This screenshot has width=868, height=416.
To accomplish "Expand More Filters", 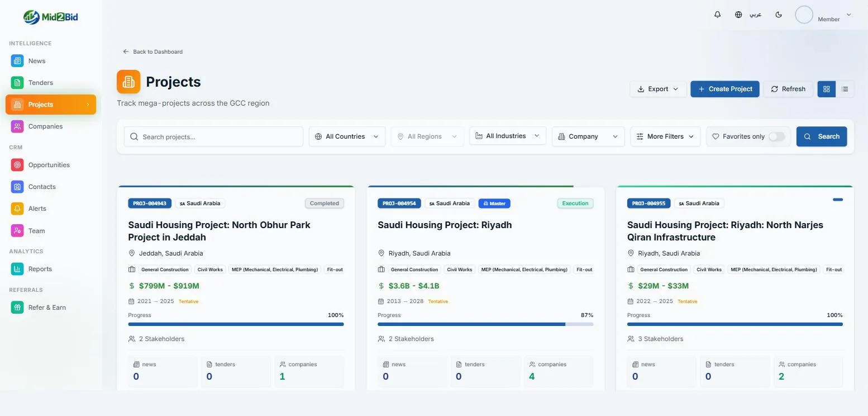I will [665, 136].
